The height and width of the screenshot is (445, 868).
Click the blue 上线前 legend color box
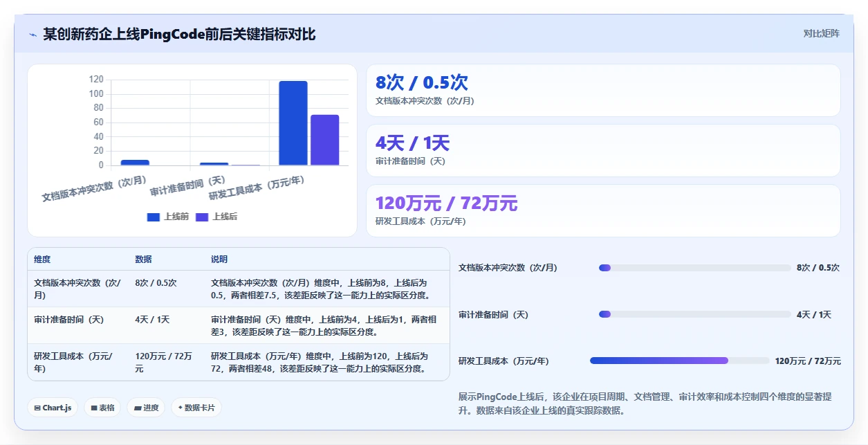click(x=154, y=217)
